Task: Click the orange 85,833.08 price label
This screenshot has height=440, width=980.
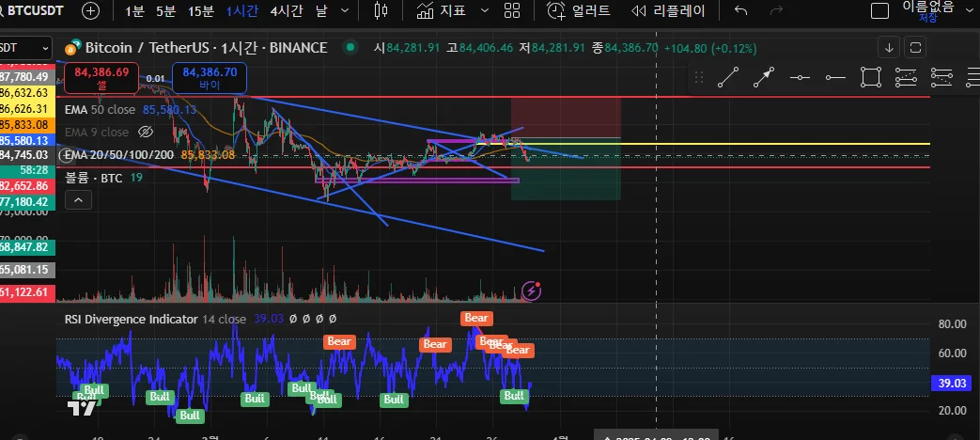Action: (x=25, y=124)
